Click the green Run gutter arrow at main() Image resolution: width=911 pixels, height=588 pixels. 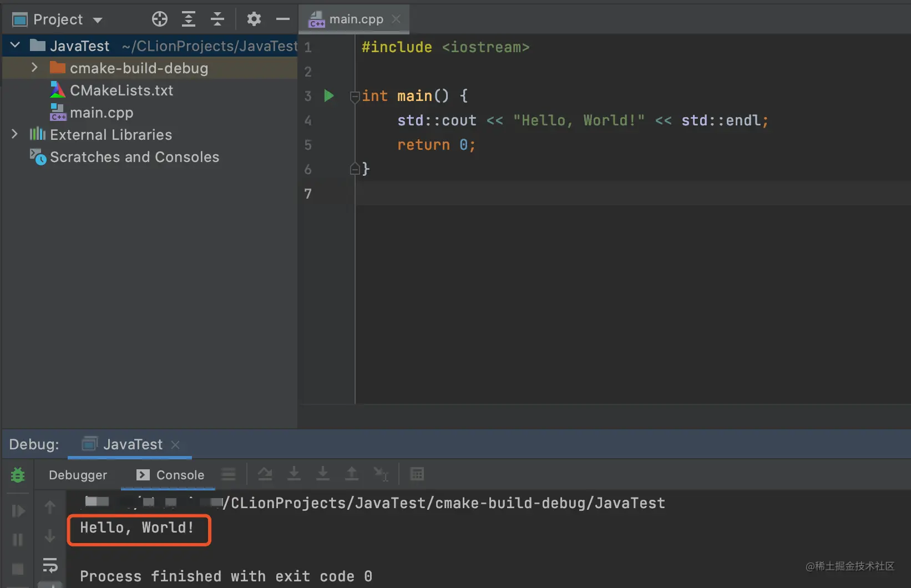[329, 95]
